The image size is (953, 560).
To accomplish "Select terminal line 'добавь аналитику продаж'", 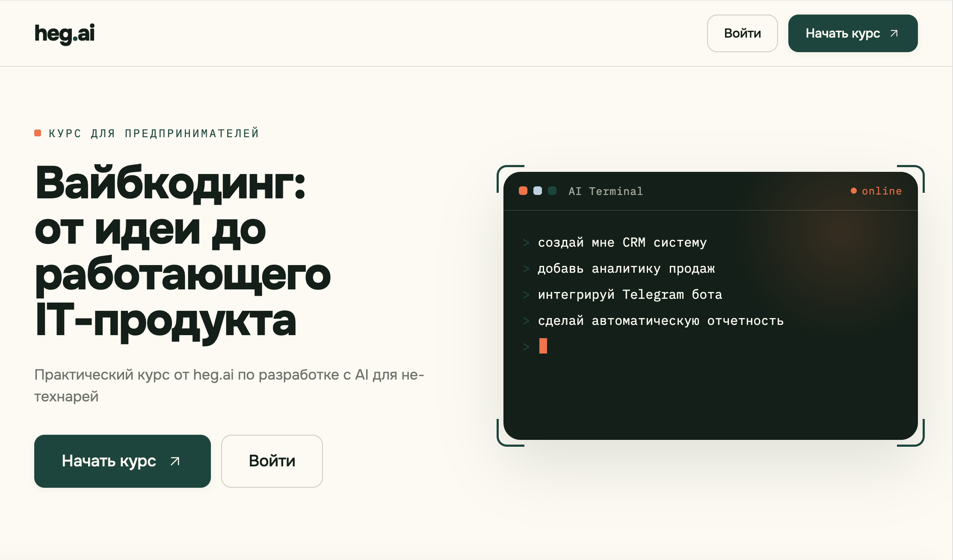I will [626, 268].
